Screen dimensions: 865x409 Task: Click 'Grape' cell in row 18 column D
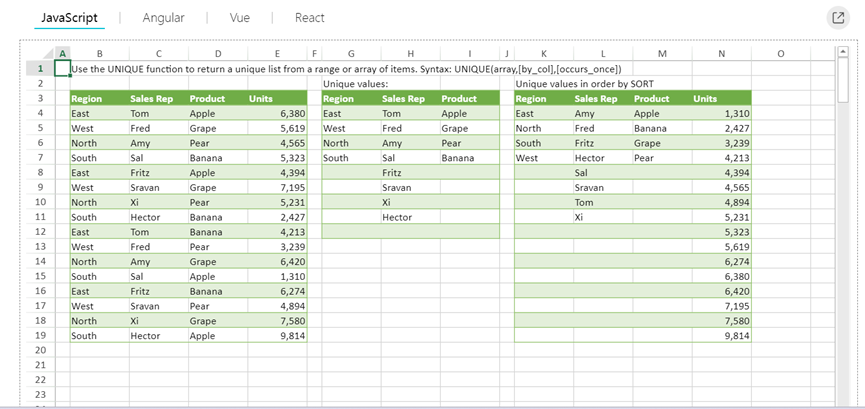[x=218, y=321]
